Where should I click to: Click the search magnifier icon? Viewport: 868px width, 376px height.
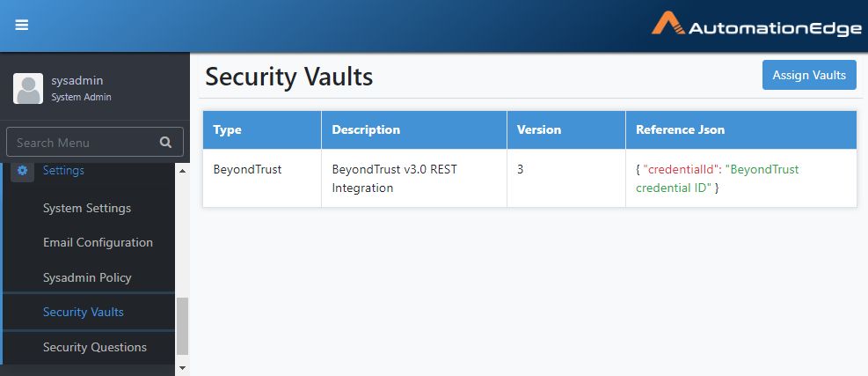[165, 142]
